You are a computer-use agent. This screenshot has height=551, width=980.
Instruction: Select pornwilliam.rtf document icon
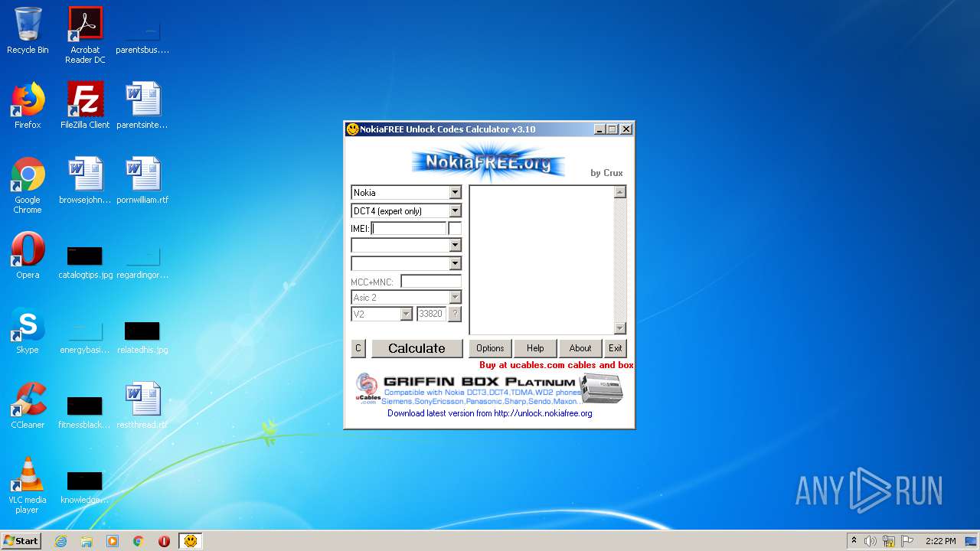coord(142,181)
